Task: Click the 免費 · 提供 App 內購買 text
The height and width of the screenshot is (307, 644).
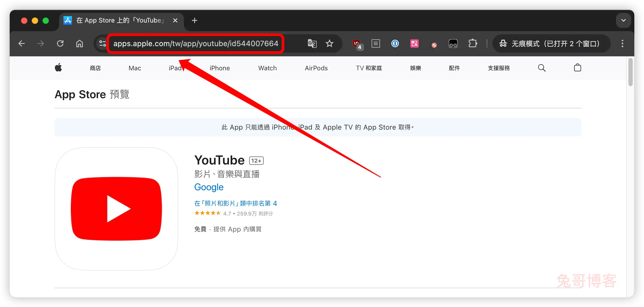Action: point(228,229)
